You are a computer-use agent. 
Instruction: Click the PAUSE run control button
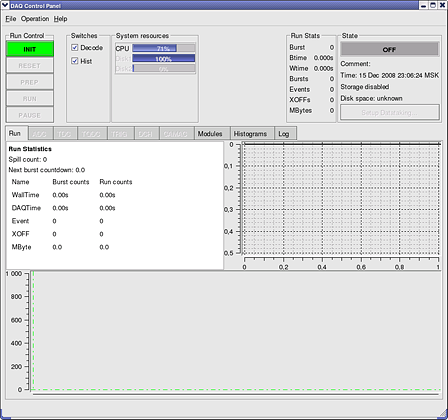point(30,115)
